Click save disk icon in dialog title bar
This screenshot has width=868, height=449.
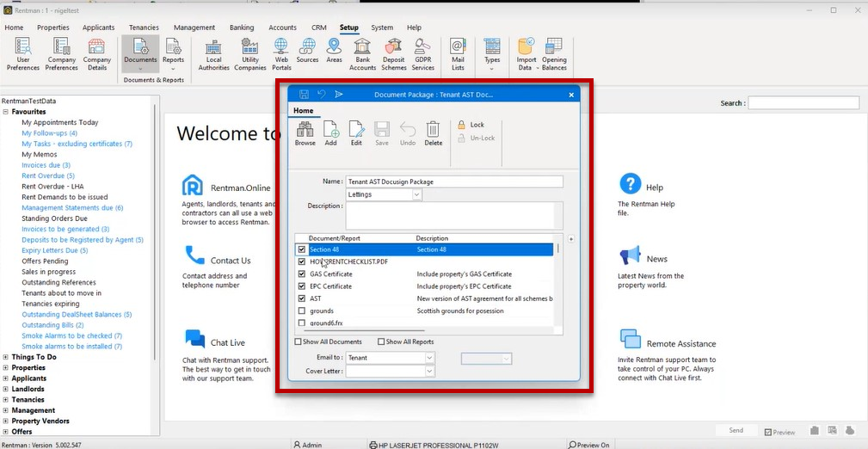coord(304,95)
